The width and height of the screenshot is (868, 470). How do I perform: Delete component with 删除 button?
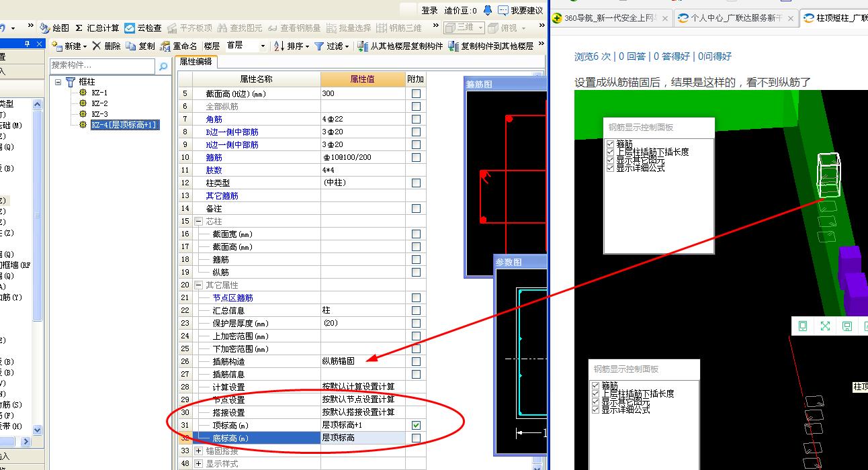coord(107,46)
